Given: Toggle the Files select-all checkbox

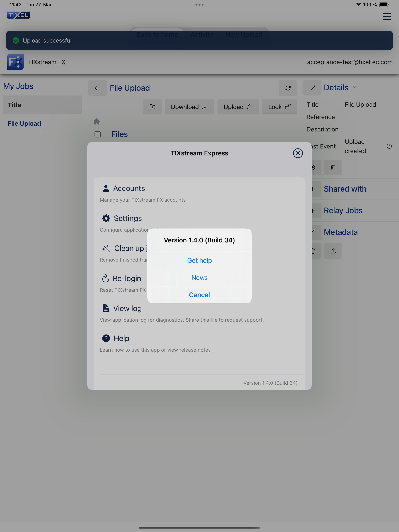Looking at the screenshot, I should point(98,134).
